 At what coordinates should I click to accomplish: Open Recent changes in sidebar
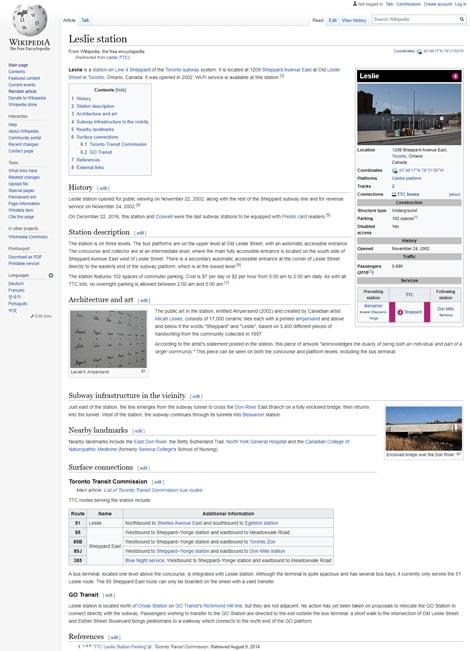(x=23, y=144)
